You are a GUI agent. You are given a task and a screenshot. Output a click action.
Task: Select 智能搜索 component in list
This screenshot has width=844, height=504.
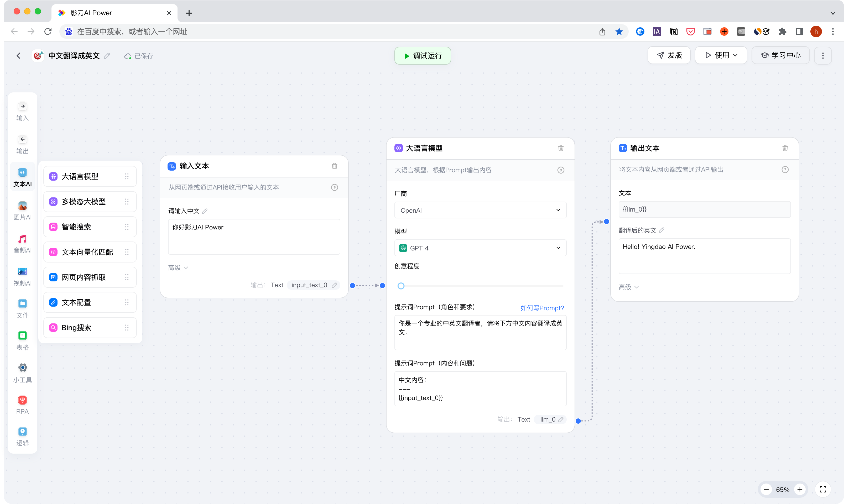[x=90, y=227]
